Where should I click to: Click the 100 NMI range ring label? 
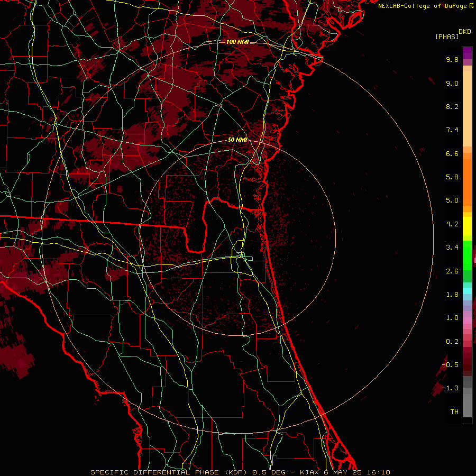[x=237, y=42]
